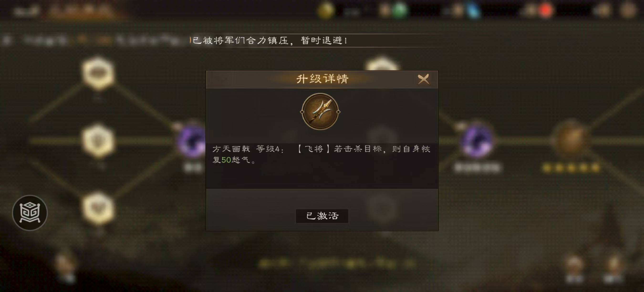The height and width of the screenshot is (292, 644).
Task: Tap the halberd weapon icon in dialog
Action: pyautogui.click(x=320, y=111)
